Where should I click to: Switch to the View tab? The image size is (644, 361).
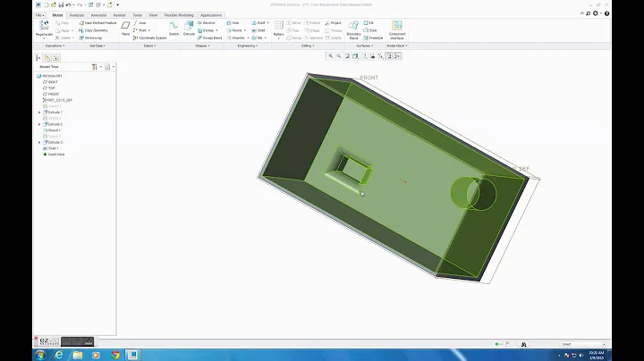click(153, 15)
